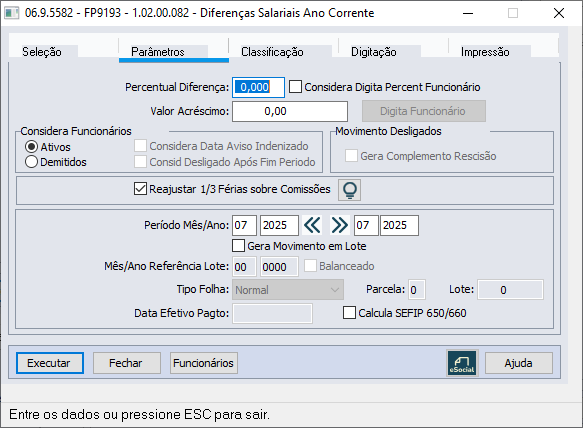The width and height of the screenshot is (583, 428).
Task: Click the starting period month field
Action: (244, 225)
